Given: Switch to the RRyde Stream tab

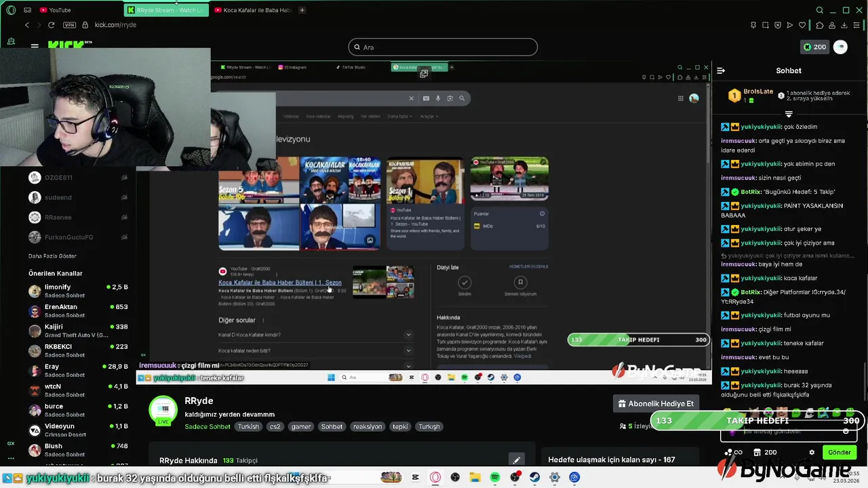Looking at the screenshot, I should click(x=167, y=10).
